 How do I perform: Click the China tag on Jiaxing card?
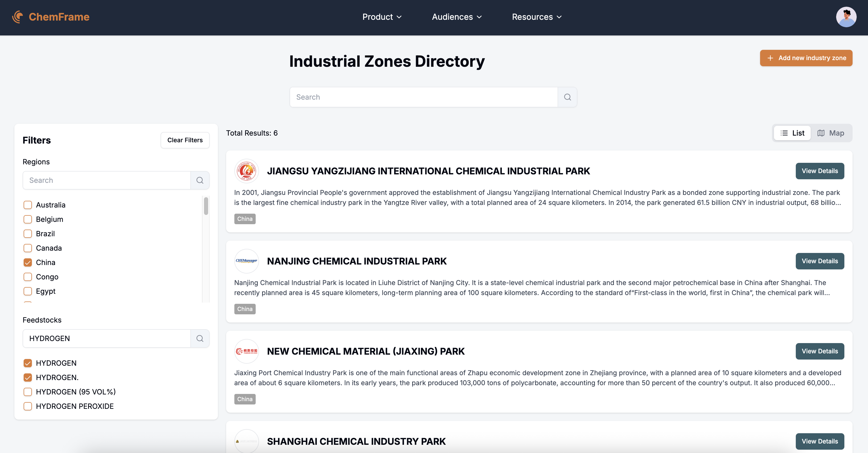point(245,399)
